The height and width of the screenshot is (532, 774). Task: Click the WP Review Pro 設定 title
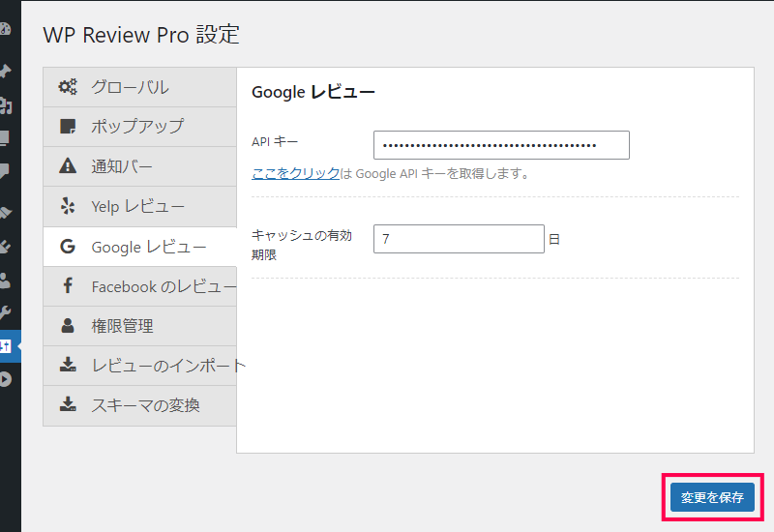141,35
